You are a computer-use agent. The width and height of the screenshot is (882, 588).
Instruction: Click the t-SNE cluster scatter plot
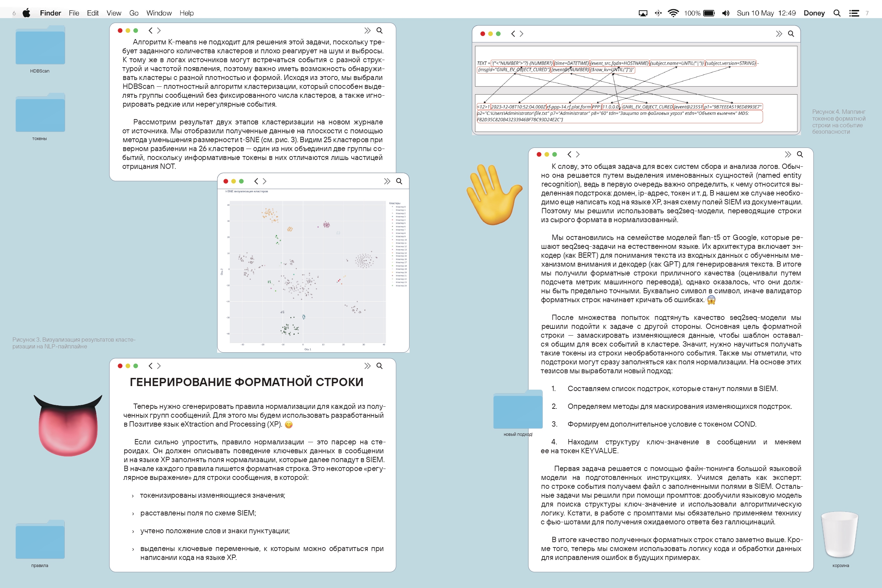[308, 272]
